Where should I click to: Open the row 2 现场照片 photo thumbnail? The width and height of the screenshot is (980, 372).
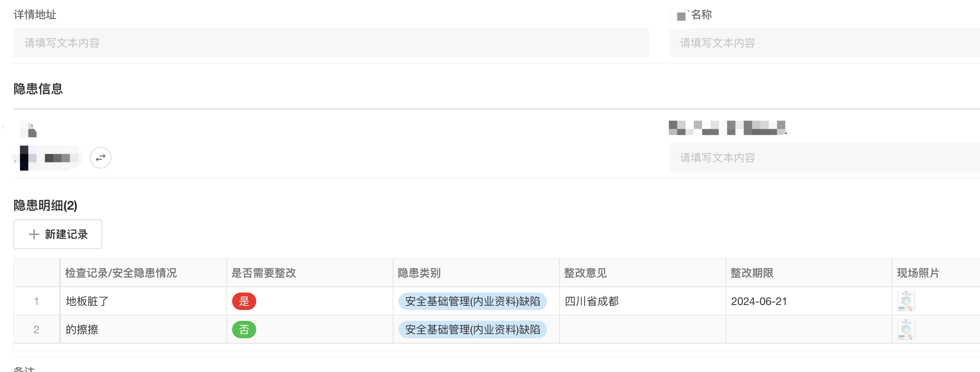(906, 329)
